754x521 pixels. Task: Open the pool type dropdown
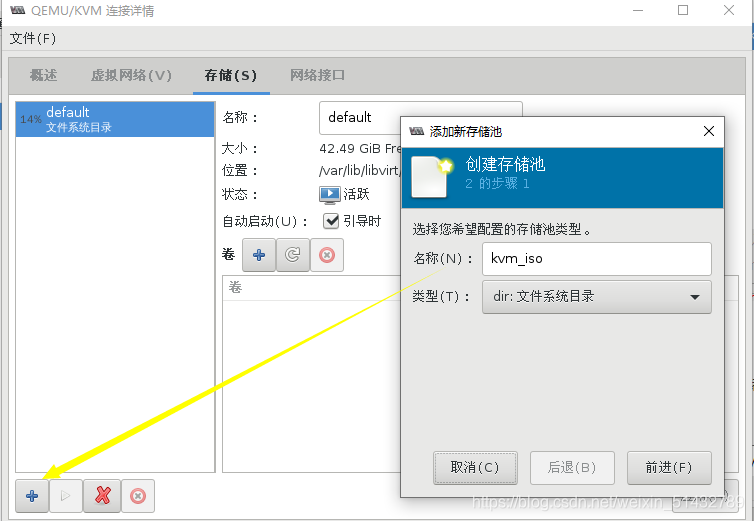[x=596, y=297]
